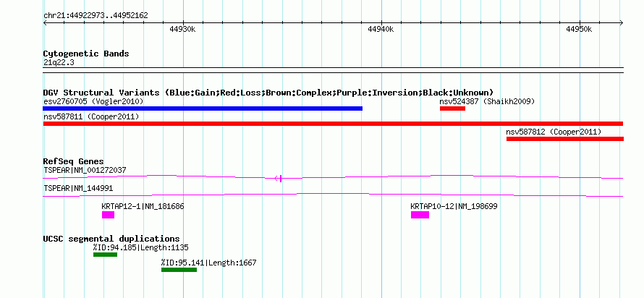Select the short red nsv524387 loss bar
644x298 pixels.
452,108
